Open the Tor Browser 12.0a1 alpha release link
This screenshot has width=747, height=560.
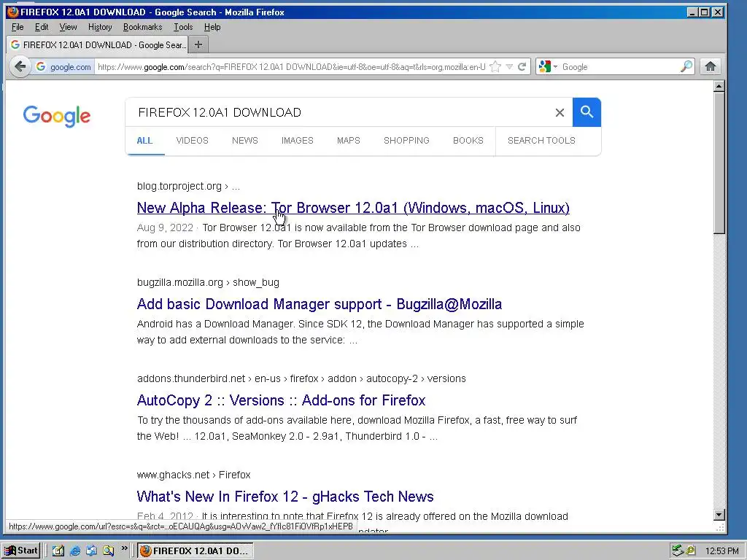[x=353, y=208]
